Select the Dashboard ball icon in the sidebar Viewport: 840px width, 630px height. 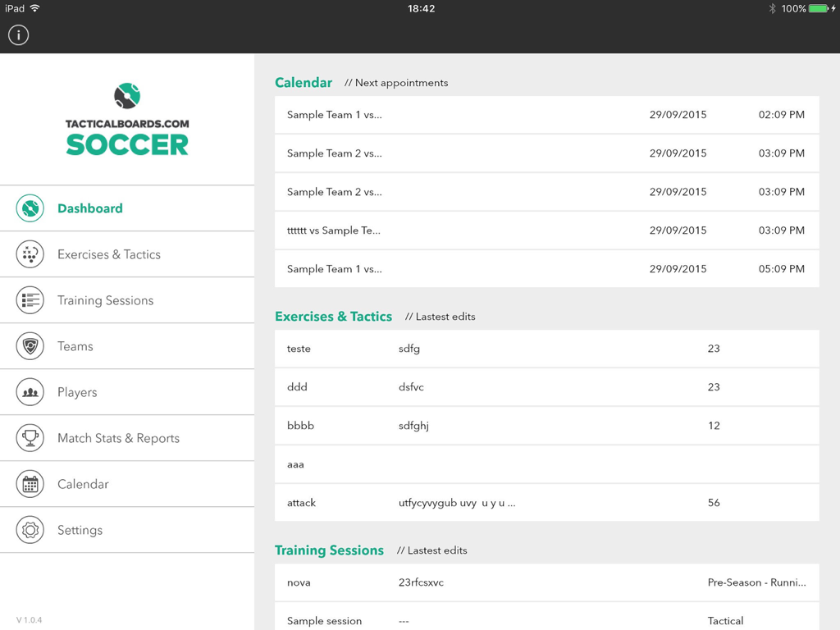tap(30, 208)
